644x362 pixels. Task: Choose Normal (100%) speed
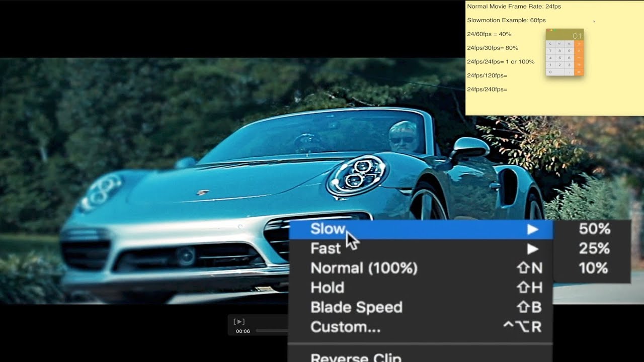pyautogui.click(x=421, y=268)
